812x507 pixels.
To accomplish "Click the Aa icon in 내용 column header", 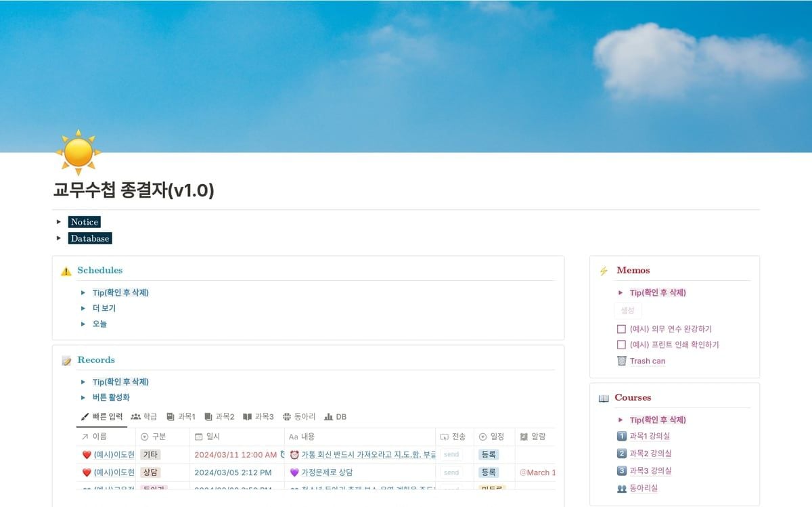I will tap(293, 437).
